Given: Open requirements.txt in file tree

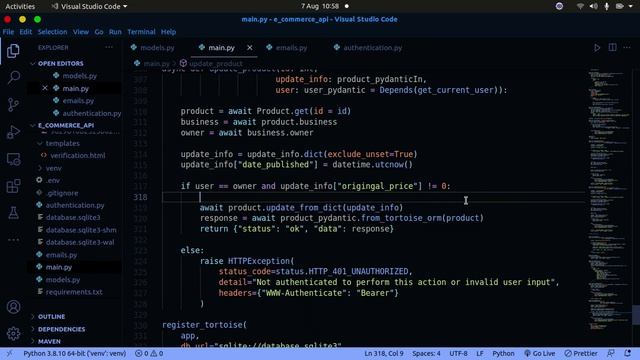Looking at the screenshot, I should (x=74, y=292).
